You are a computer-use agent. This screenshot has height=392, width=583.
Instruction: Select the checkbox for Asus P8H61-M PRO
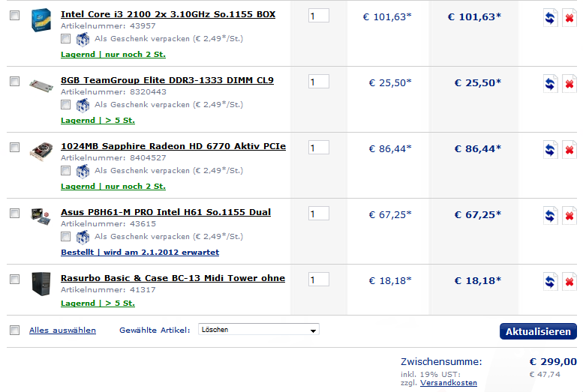coord(14,214)
